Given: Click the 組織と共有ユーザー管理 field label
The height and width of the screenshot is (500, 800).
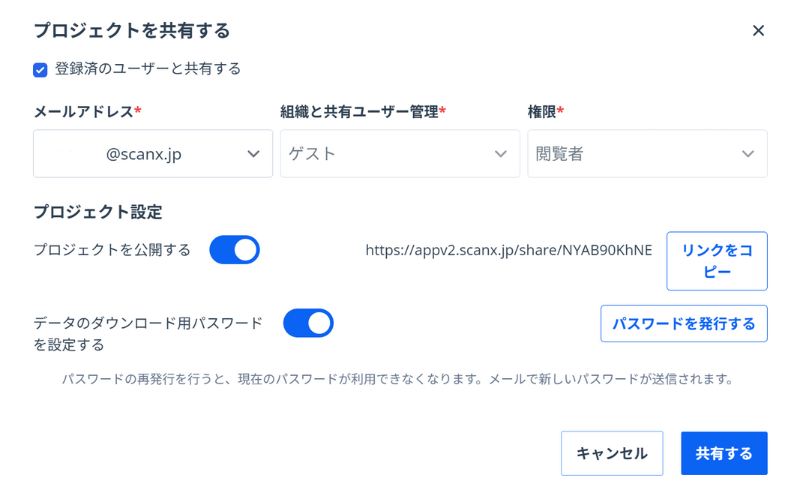Looking at the screenshot, I should point(359,111).
